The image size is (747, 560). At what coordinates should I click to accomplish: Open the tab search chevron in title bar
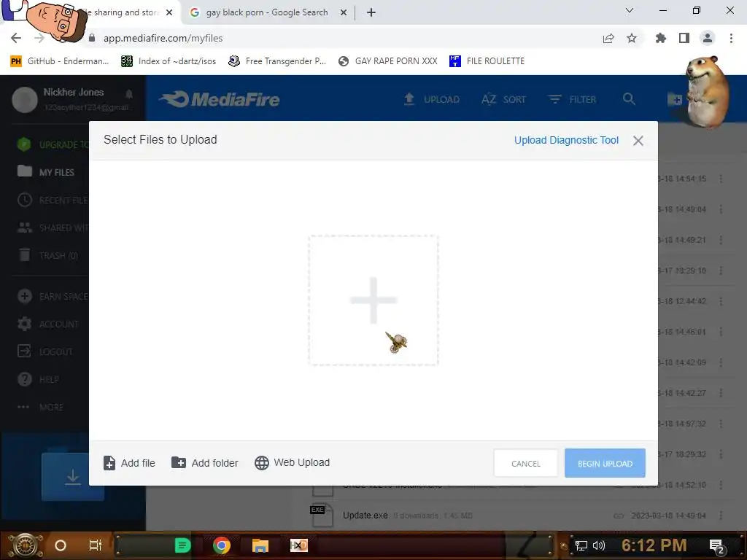[630, 10]
